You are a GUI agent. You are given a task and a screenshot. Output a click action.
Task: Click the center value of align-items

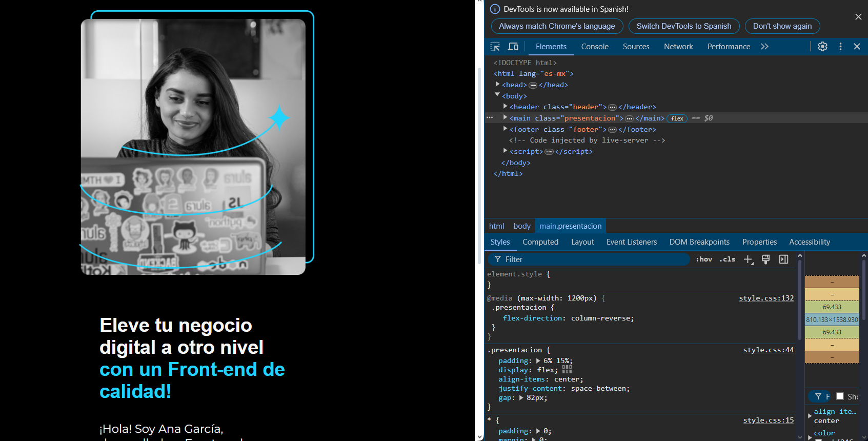[x=567, y=379]
